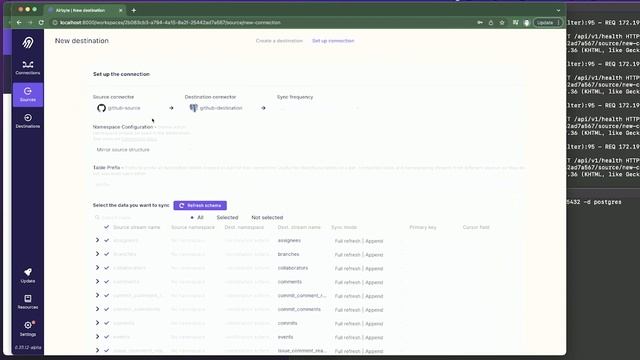Click the github-source connector icon
This screenshot has width=640, height=360.
click(101, 108)
